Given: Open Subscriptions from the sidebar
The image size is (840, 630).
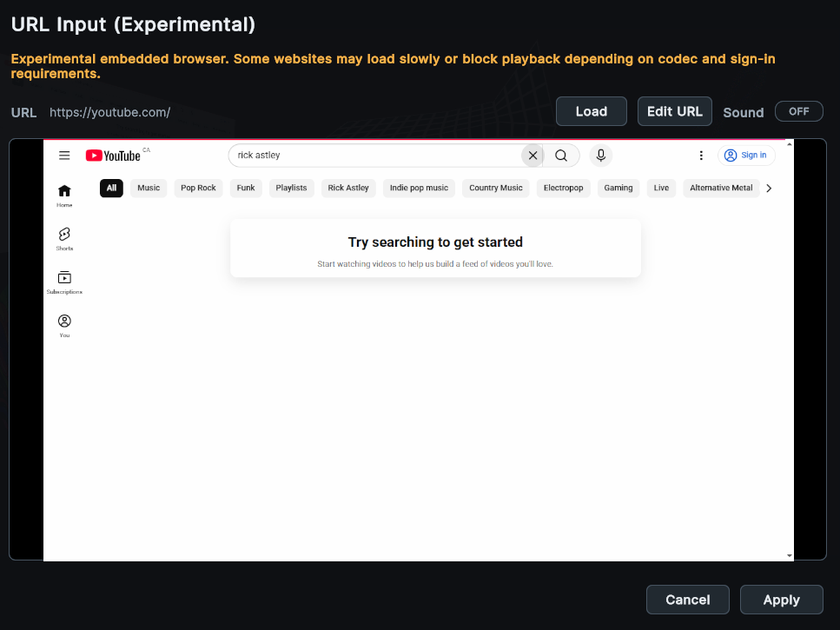Looking at the screenshot, I should tap(64, 283).
